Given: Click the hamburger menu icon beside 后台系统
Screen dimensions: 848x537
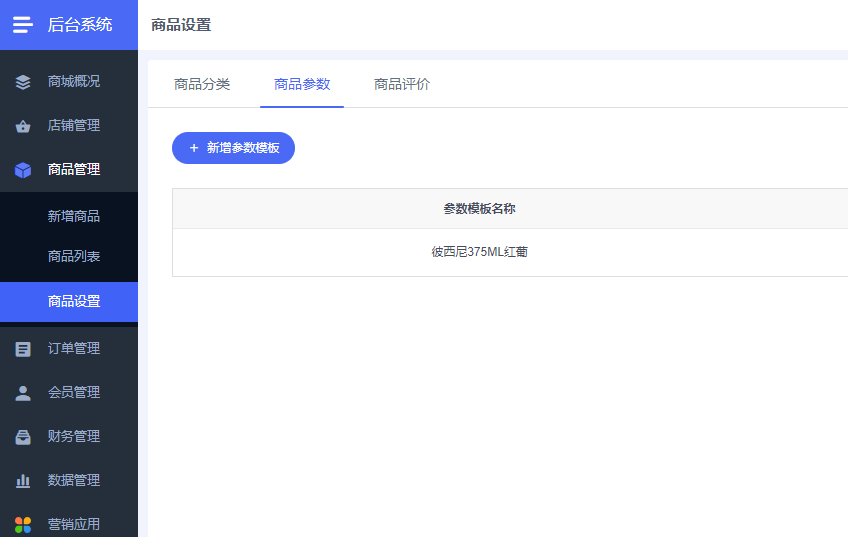Looking at the screenshot, I should coord(22,25).
